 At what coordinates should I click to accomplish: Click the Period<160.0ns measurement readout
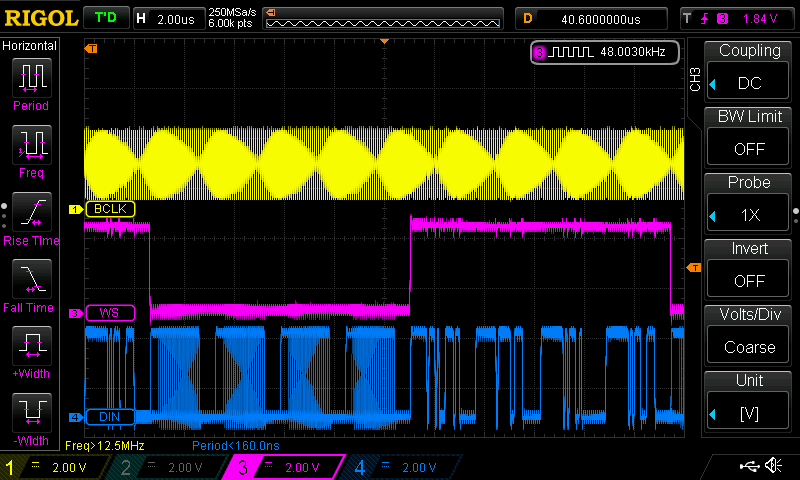coord(236,445)
